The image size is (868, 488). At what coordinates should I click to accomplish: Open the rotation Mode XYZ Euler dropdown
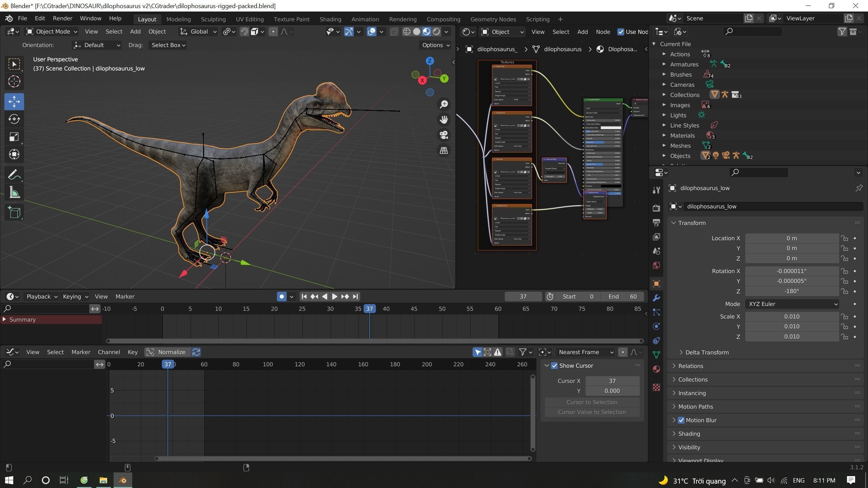pyautogui.click(x=792, y=304)
